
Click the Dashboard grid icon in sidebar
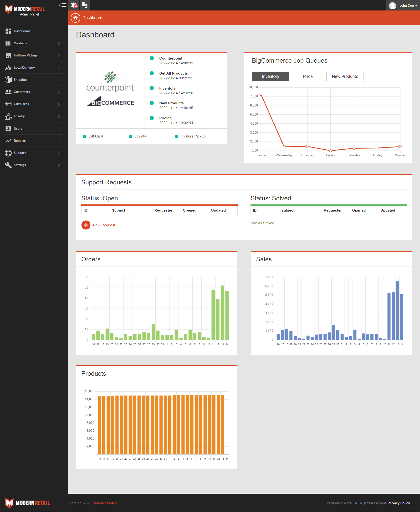[x=8, y=31]
